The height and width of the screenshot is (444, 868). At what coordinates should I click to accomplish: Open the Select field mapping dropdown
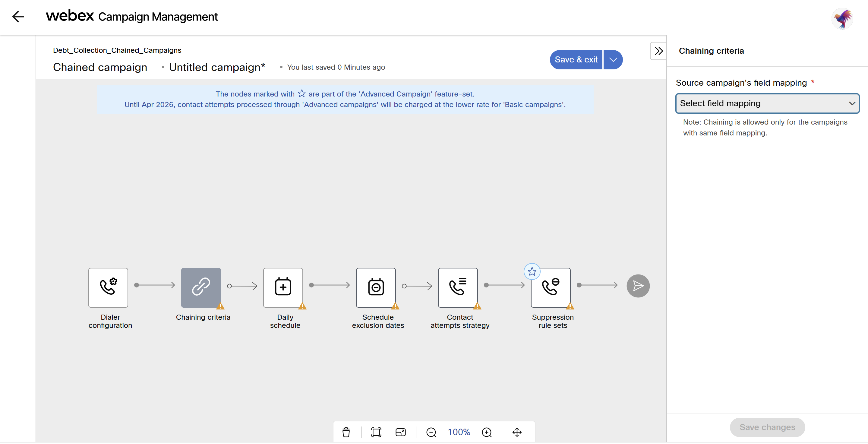(x=767, y=103)
